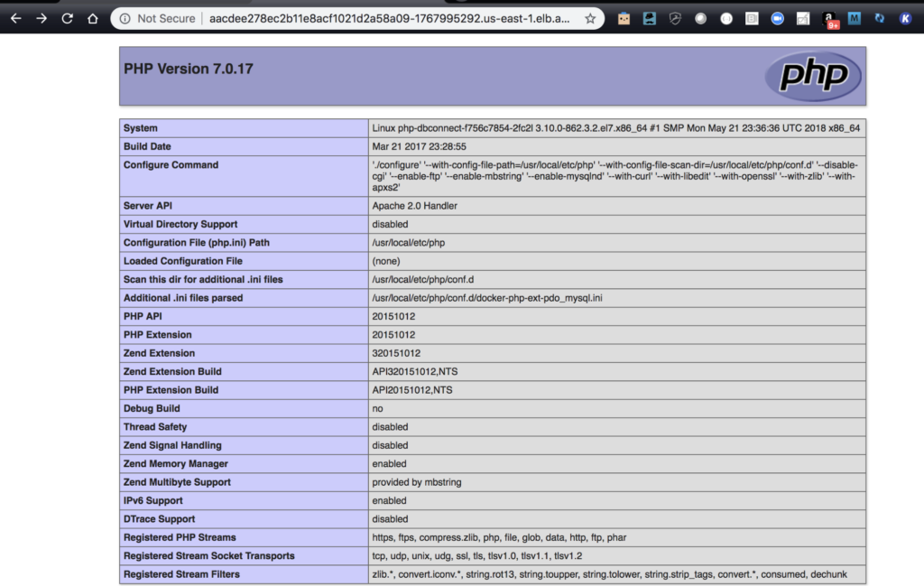
Task: Open the Zoom extension icon
Action: point(777,18)
